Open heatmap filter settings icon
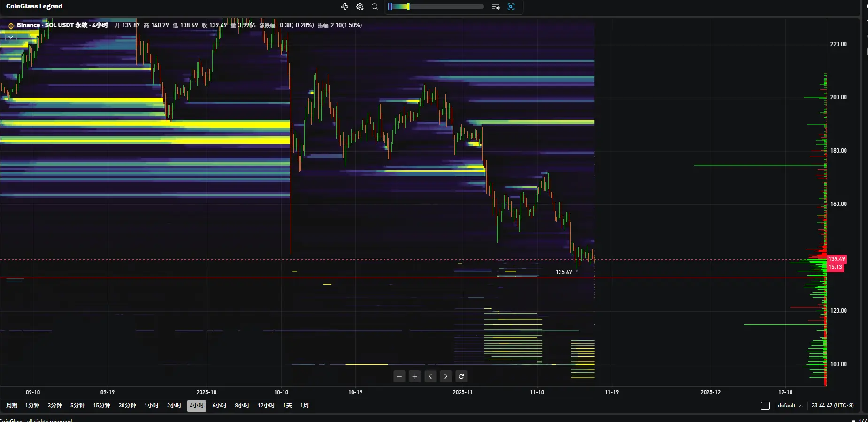Screen dimensions: 868x422 [496, 7]
